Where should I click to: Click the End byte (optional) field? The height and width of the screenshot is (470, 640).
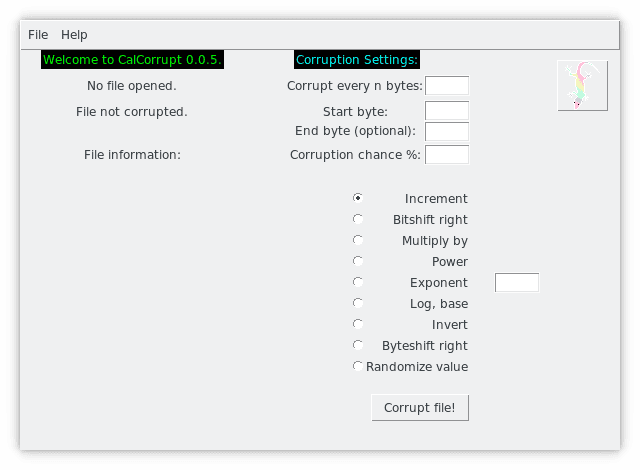[447, 132]
